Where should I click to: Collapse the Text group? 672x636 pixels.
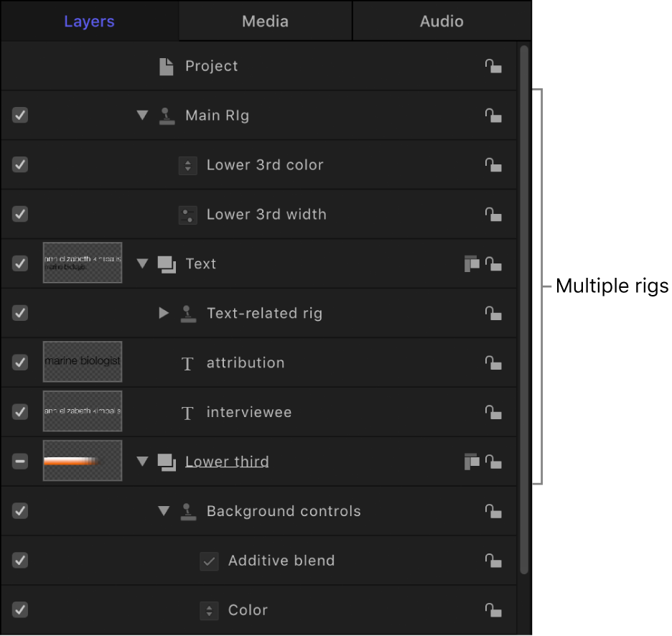click(141, 263)
